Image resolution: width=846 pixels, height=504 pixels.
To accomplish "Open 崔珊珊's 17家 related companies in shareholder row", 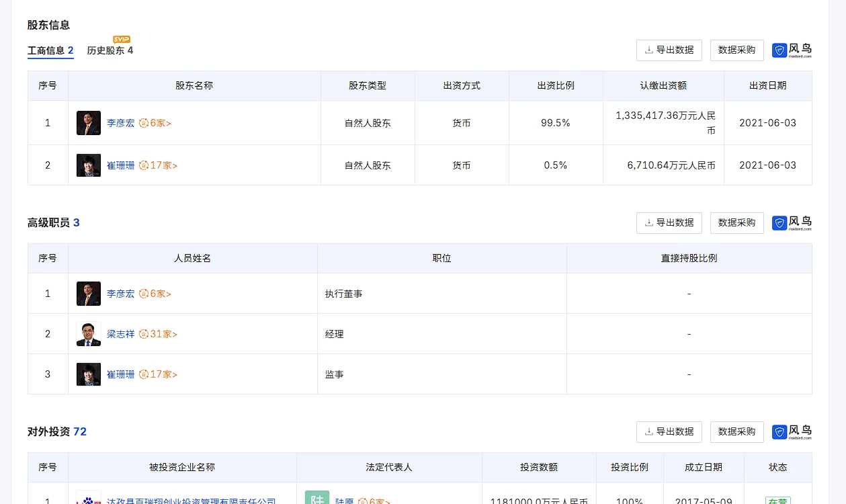I will pos(158,165).
